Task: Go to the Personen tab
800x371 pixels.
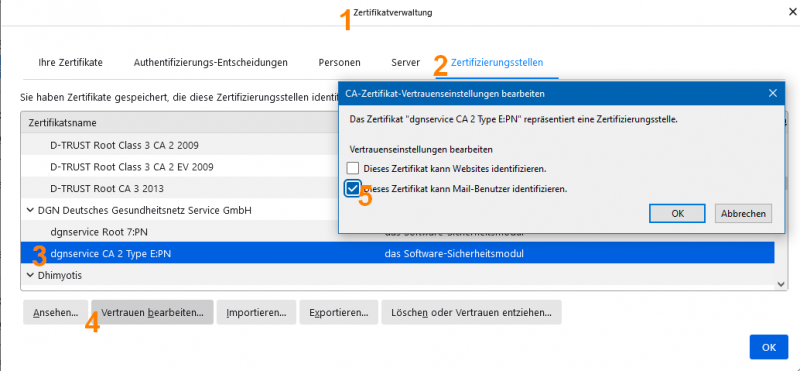Action: tap(339, 63)
